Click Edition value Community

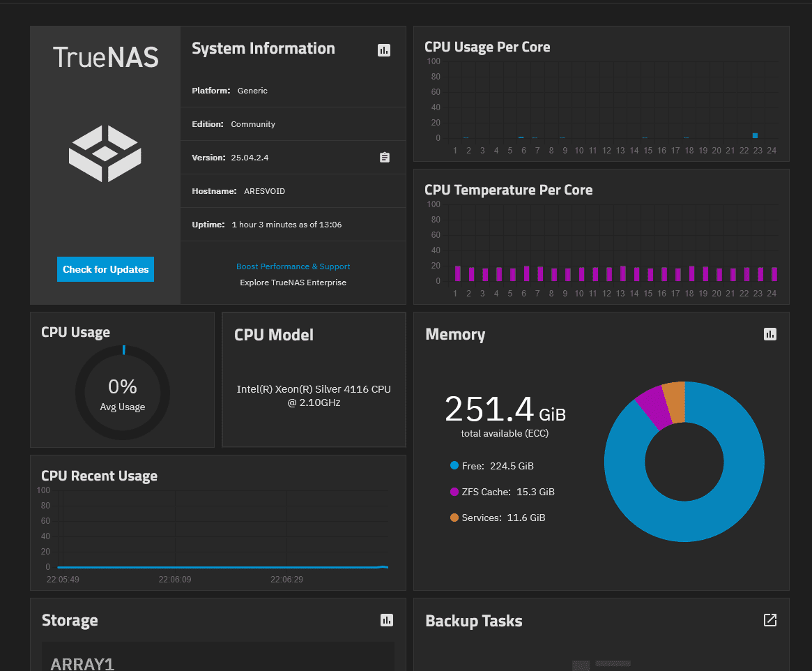253,124
